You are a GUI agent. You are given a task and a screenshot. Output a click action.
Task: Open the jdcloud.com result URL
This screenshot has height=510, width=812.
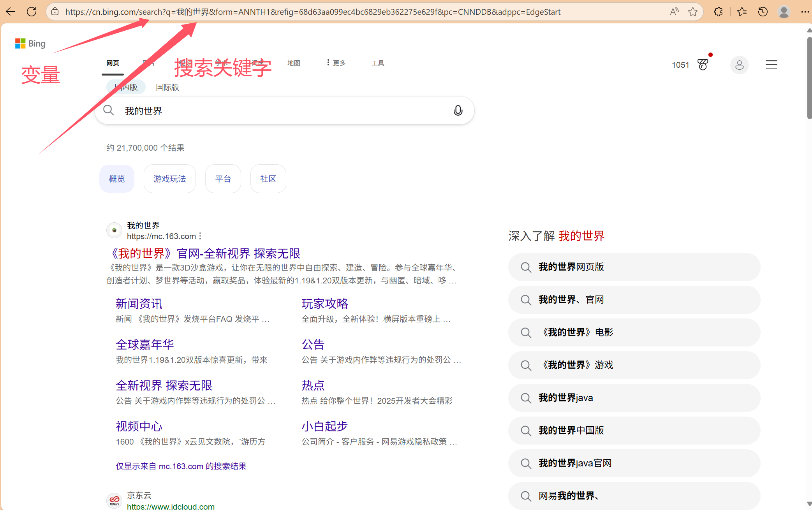click(171, 506)
